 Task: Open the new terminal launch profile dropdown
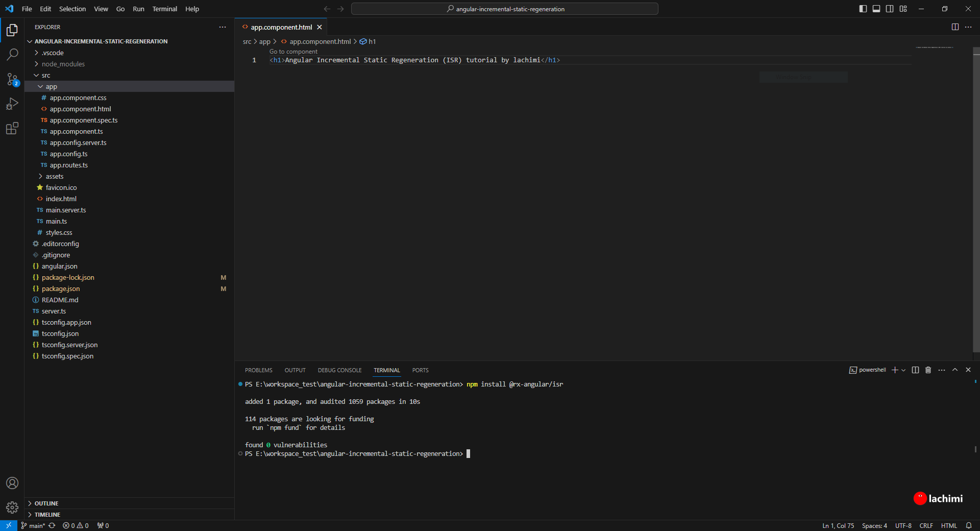tap(904, 370)
